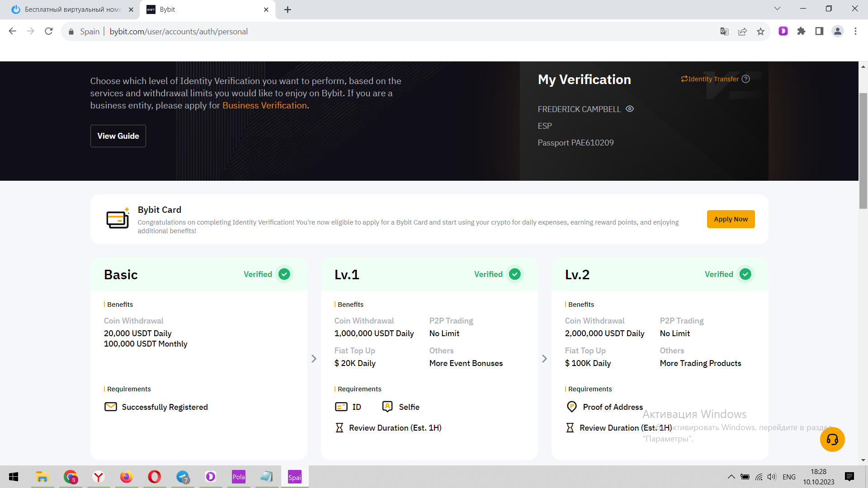Image resolution: width=868 pixels, height=488 pixels.
Task: Toggle name visibility eye icon
Action: click(x=630, y=109)
